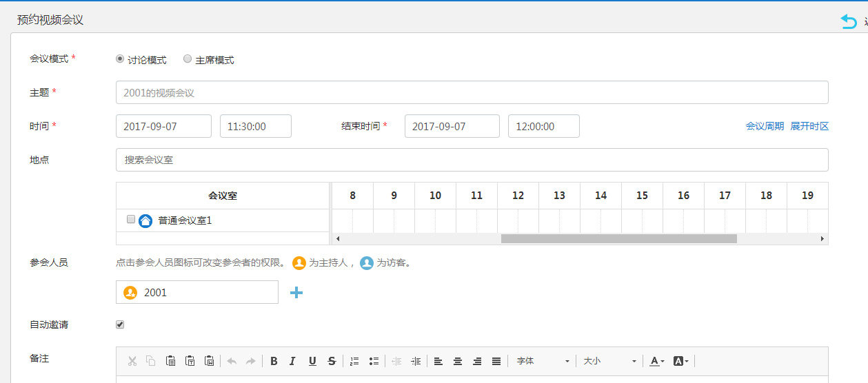The image size is (868, 383).
Task: Click the horizontal scrollbar of the room timeline
Action: 618,239
